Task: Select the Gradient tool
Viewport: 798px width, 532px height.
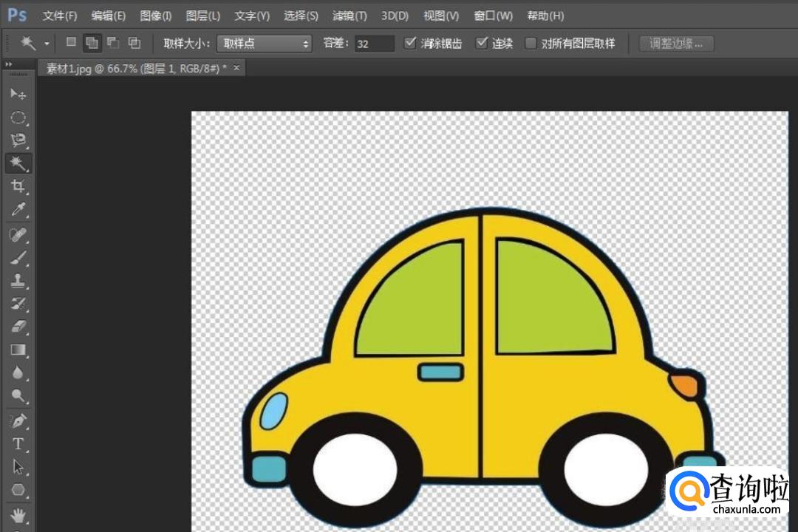Action: tap(18, 349)
